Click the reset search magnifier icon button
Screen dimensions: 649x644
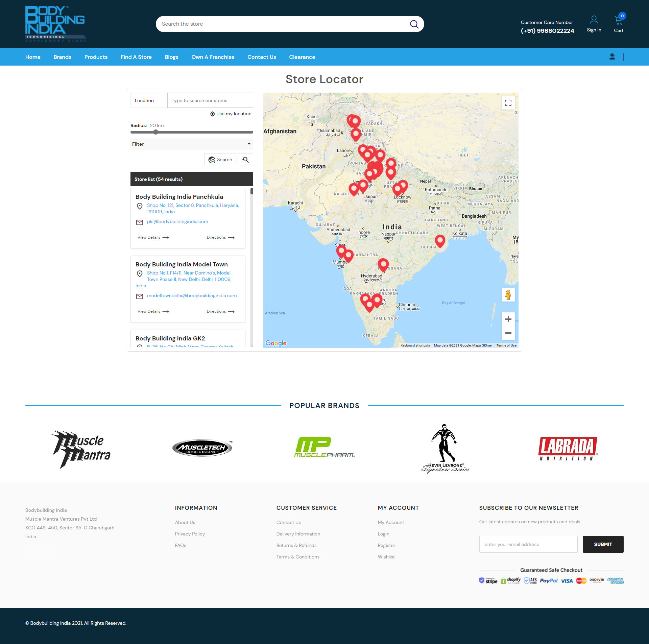click(245, 160)
